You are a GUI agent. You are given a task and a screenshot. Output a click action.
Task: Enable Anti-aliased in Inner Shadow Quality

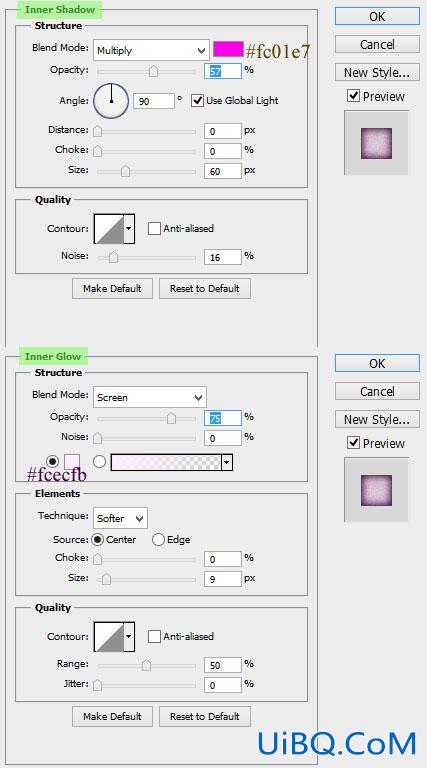coord(154,228)
